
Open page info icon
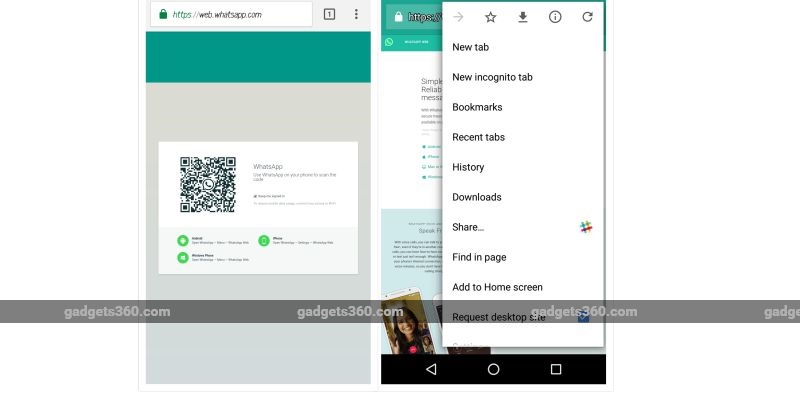tap(555, 17)
